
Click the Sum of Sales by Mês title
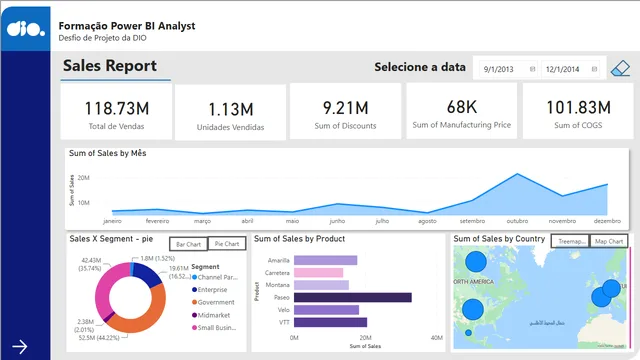tap(108, 153)
